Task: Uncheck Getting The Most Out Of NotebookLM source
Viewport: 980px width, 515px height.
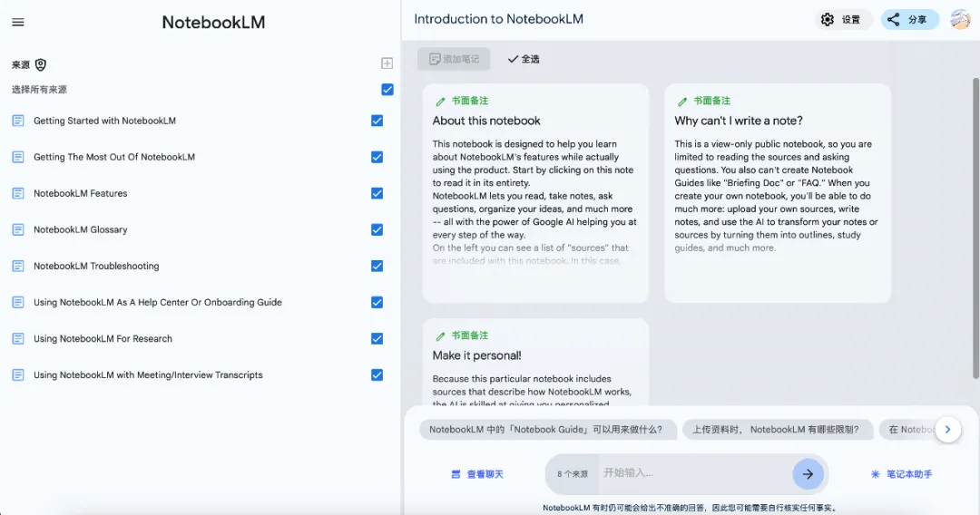Action: click(377, 157)
